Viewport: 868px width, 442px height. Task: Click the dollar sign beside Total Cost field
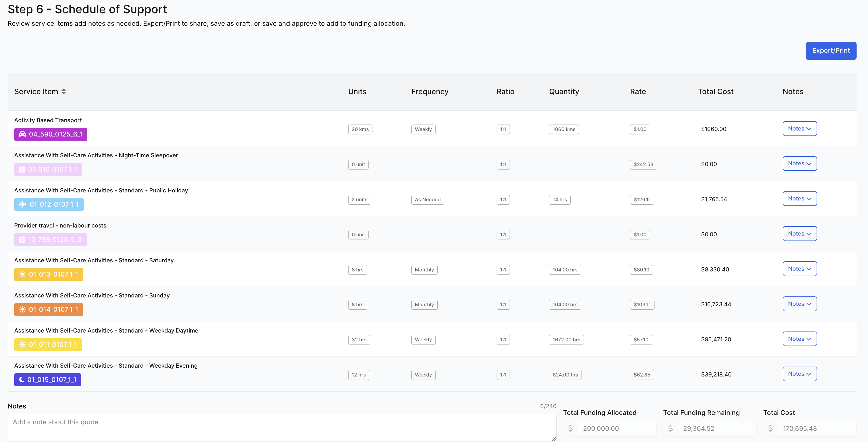(x=770, y=428)
